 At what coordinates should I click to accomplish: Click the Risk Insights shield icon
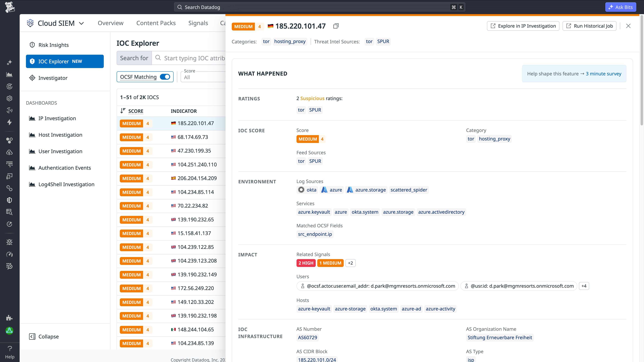[32, 45]
